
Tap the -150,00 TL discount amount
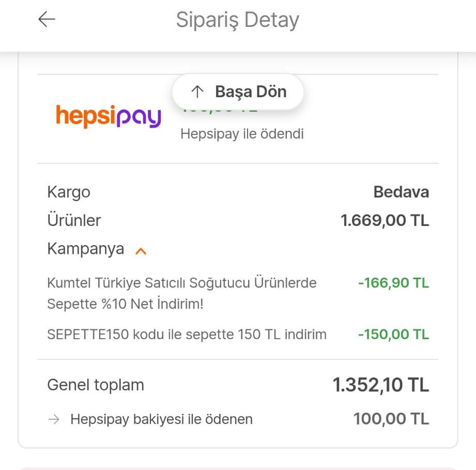[x=393, y=335]
